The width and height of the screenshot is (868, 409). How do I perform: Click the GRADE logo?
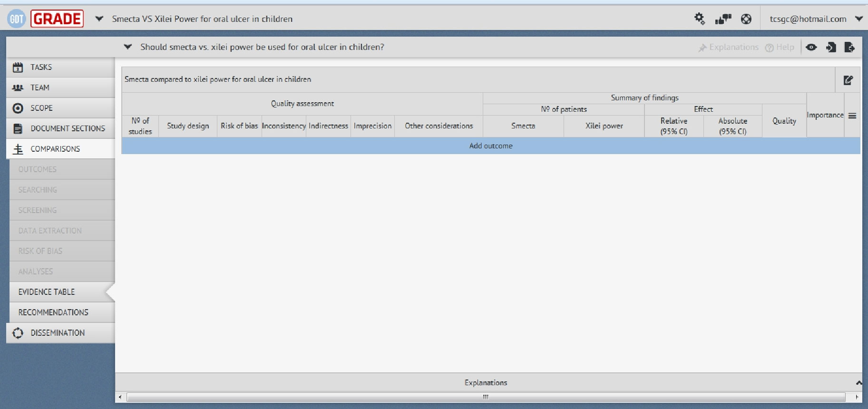pos(57,19)
